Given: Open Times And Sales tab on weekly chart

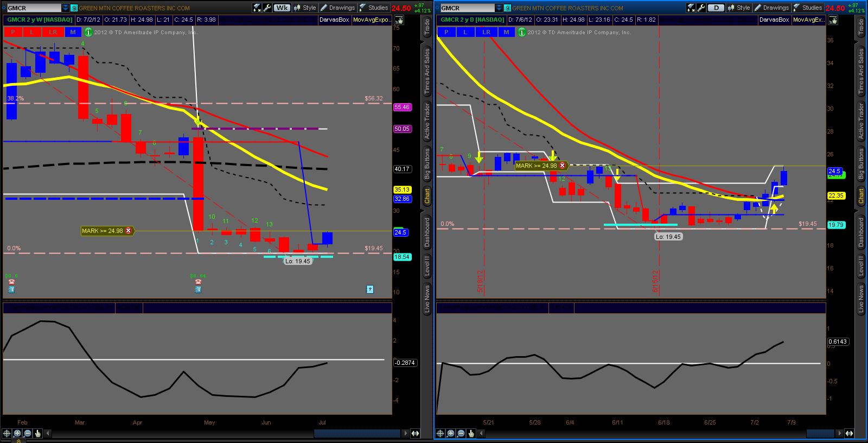Looking at the screenshot, I should click(427, 71).
